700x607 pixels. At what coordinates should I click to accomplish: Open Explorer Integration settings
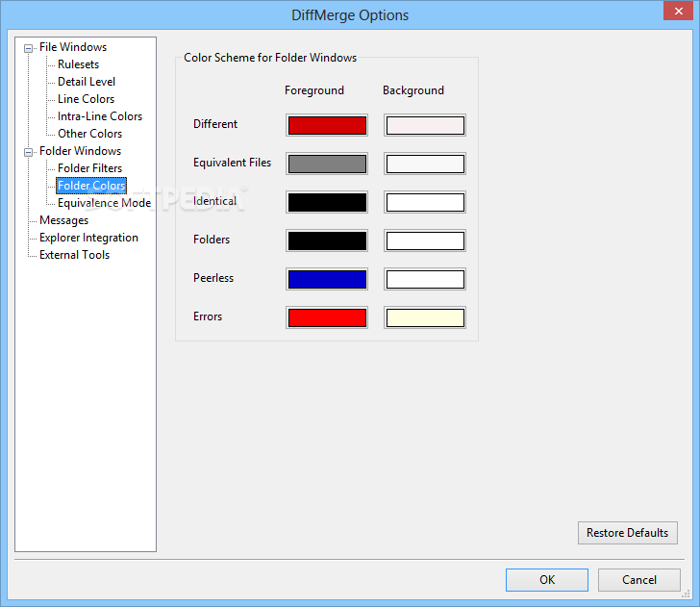[x=88, y=238]
